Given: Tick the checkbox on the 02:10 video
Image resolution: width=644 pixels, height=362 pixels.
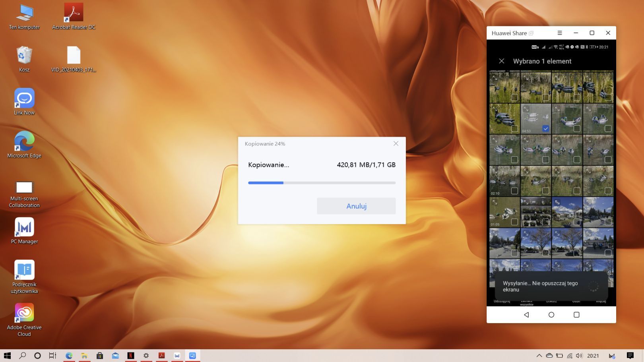Looking at the screenshot, I should coord(514,191).
